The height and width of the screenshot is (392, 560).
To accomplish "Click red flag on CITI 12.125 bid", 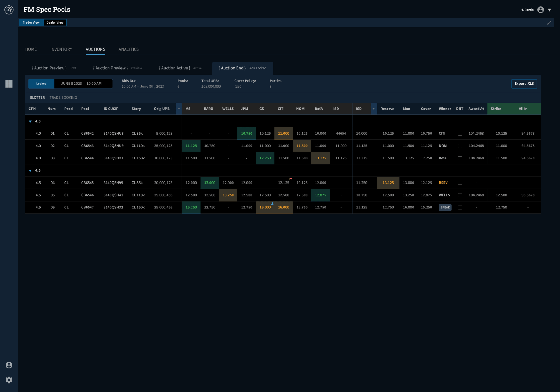I will click(x=291, y=179).
